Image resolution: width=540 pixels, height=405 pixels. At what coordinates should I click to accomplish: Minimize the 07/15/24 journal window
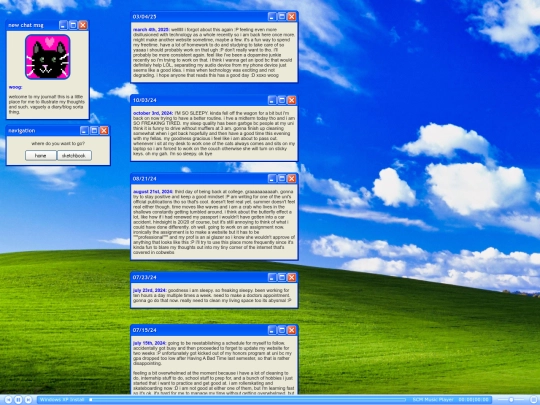272,330
